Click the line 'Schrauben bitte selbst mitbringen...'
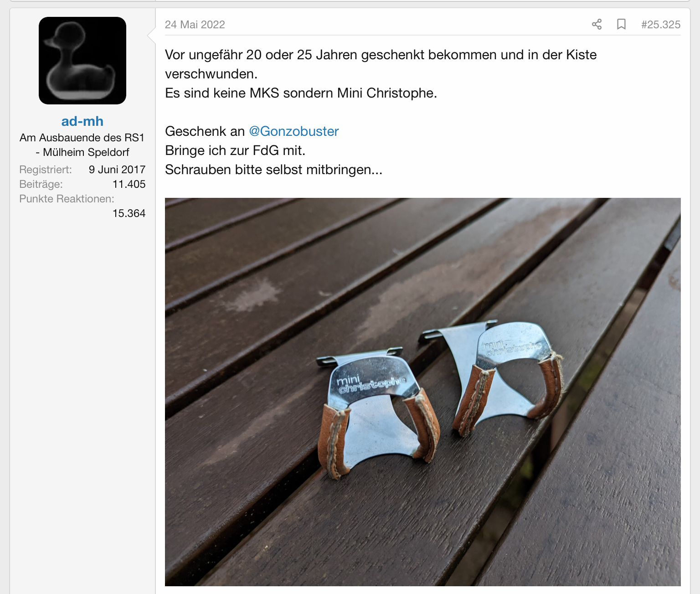Image resolution: width=700 pixels, height=594 pixels. [273, 170]
